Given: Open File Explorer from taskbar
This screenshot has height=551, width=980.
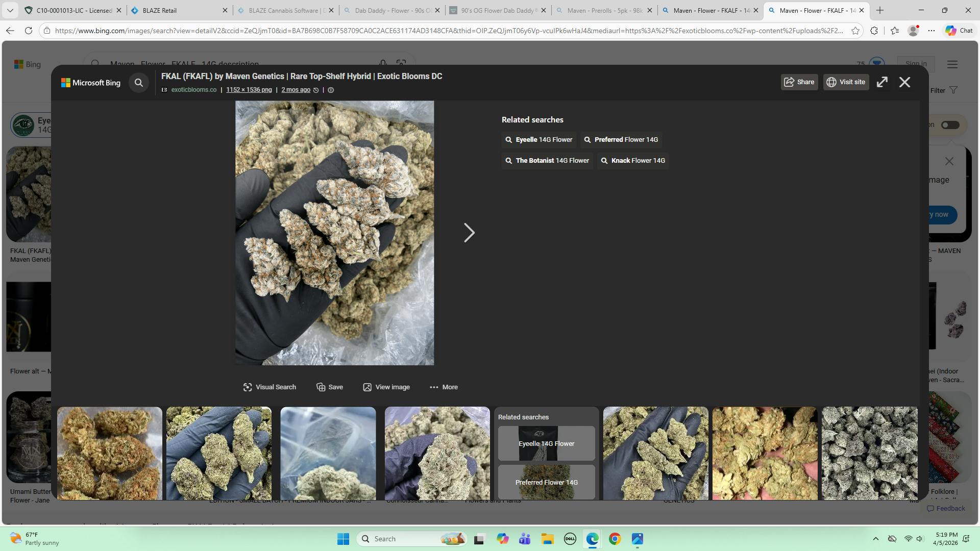Looking at the screenshot, I should pos(547,539).
